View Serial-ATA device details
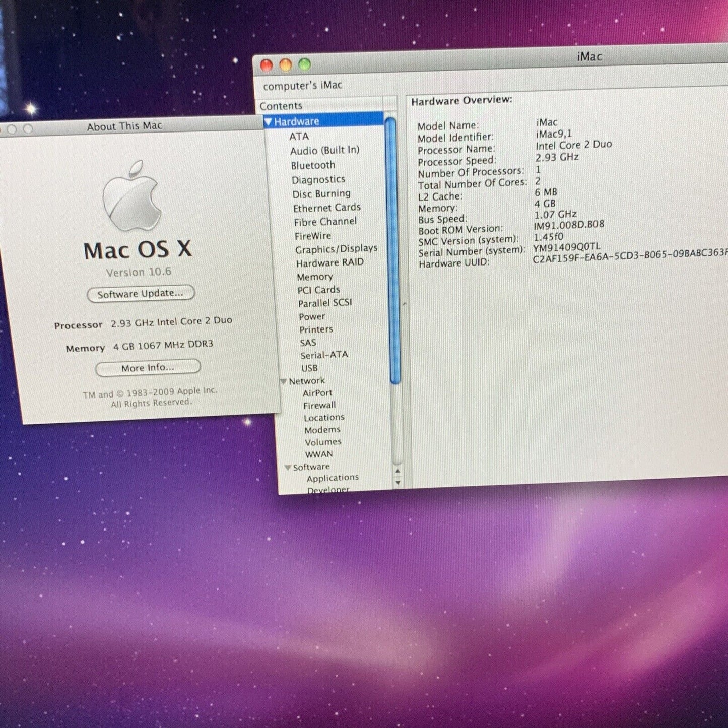This screenshot has width=728, height=728. [323, 355]
